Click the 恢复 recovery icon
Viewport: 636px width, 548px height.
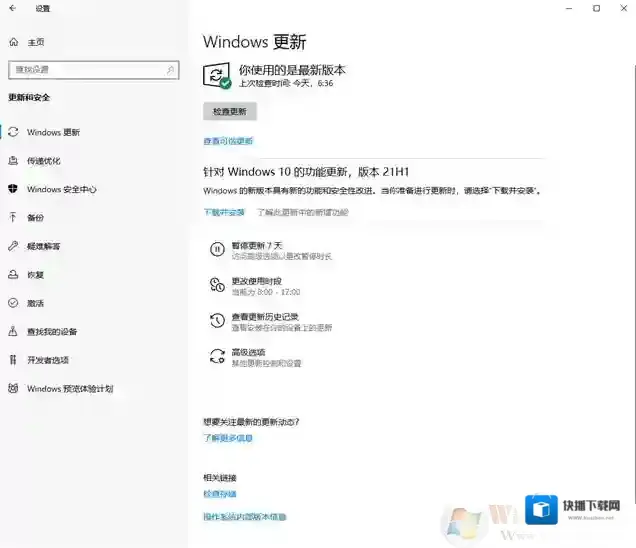[14, 274]
